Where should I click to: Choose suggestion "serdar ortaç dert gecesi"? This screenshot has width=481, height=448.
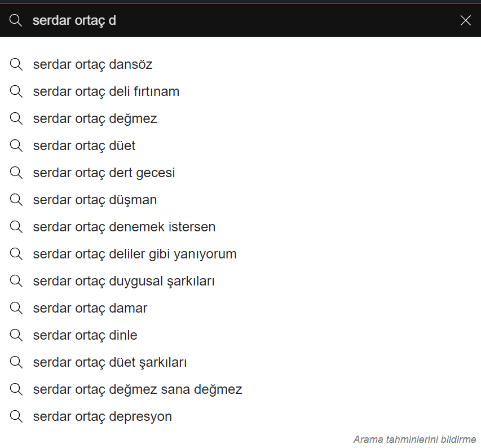click(x=104, y=173)
